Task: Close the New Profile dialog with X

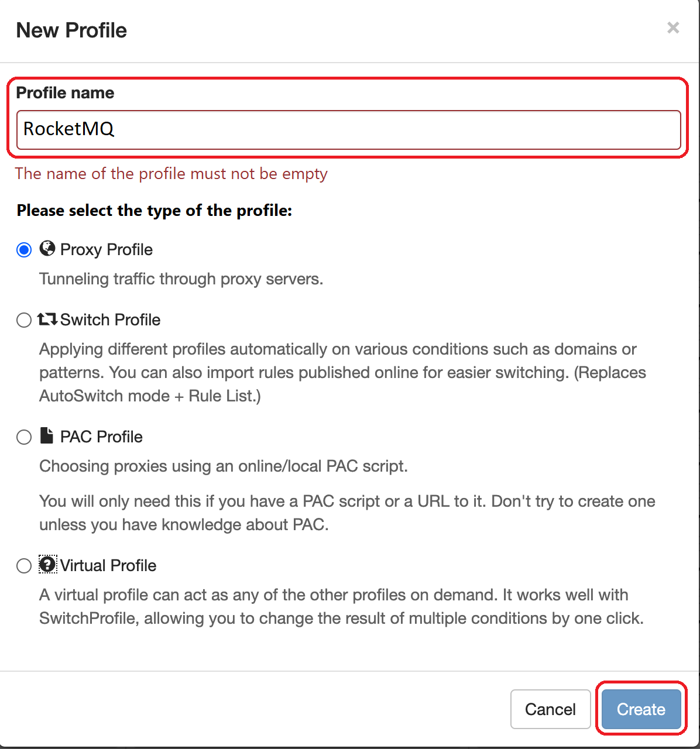Action: coord(673,28)
